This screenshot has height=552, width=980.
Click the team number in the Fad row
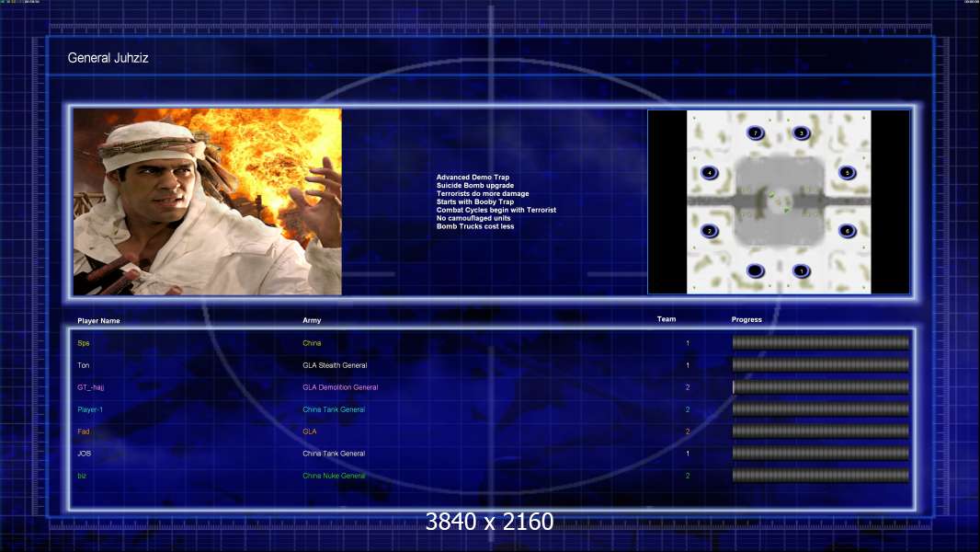(x=688, y=431)
